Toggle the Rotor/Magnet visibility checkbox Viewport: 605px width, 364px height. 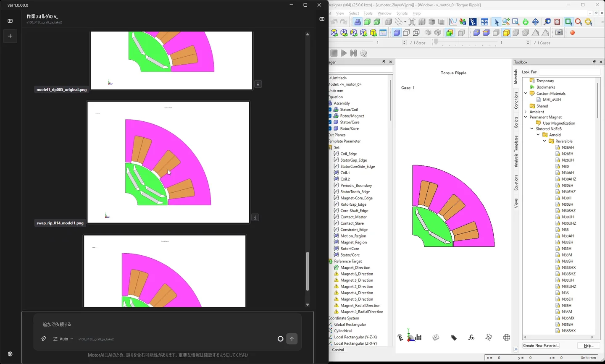[x=330, y=116]
